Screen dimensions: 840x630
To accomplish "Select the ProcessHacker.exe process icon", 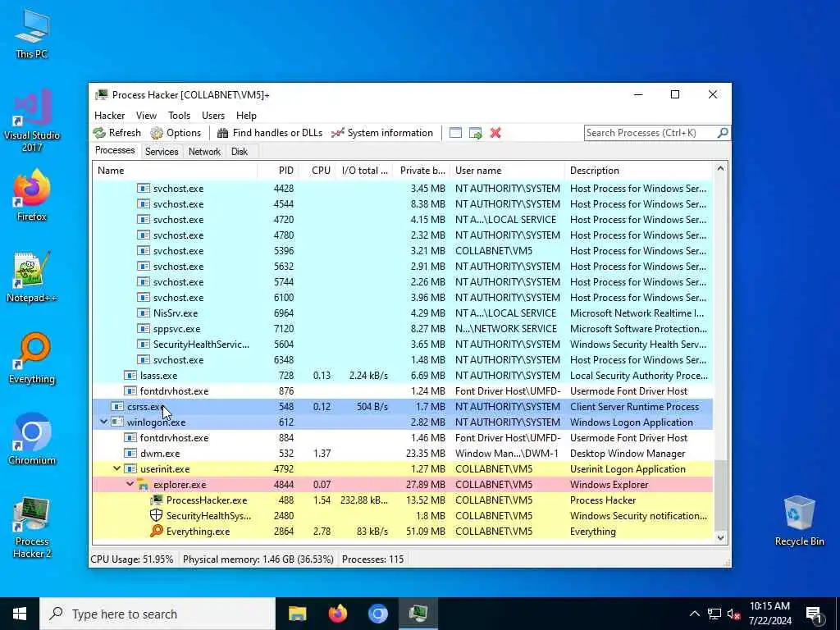I will 157,500.
